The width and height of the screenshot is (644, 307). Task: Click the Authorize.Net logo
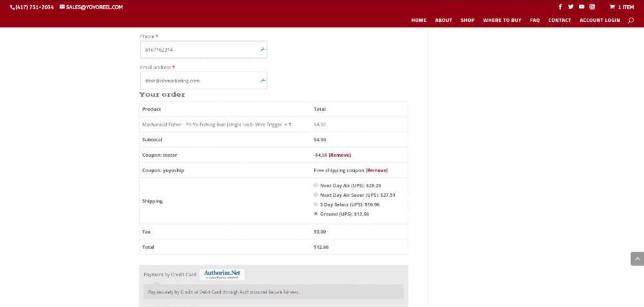click(x=222, y=275)
